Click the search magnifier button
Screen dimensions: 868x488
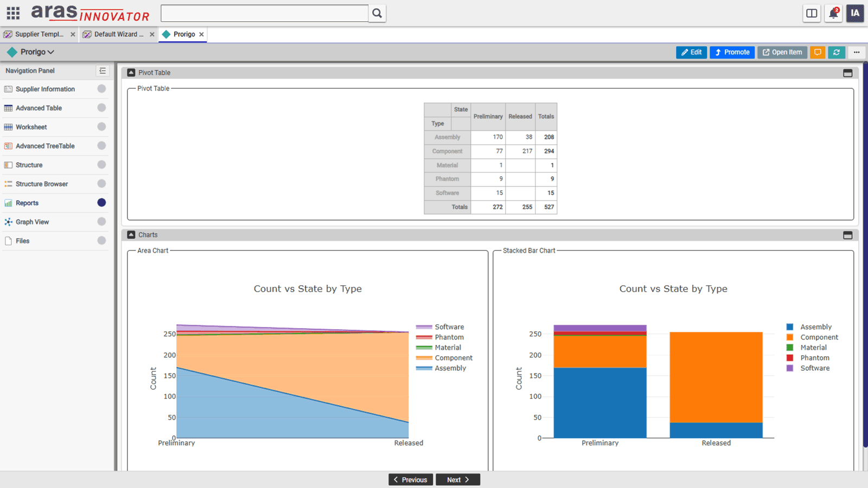pyautogui.click(x=377, y=13)
